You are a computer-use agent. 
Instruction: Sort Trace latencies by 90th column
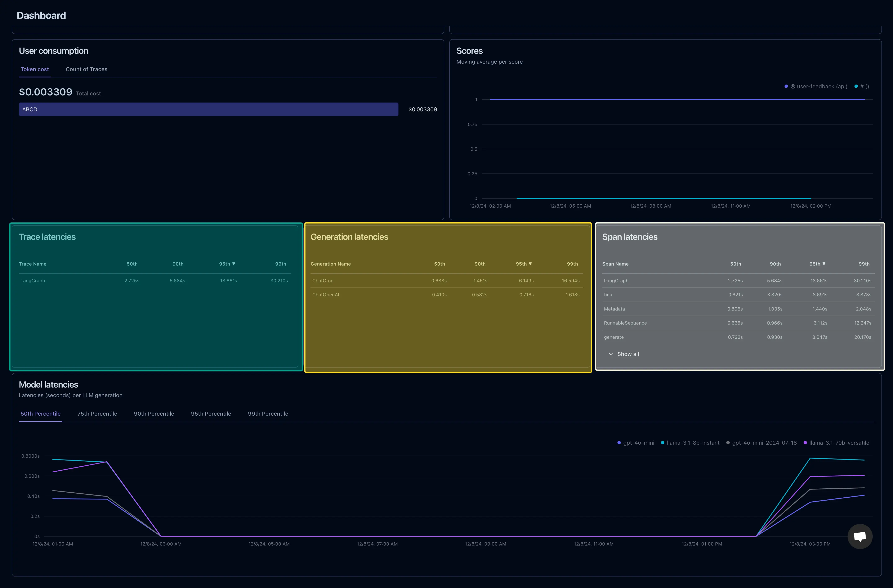[x=178, y=264]
